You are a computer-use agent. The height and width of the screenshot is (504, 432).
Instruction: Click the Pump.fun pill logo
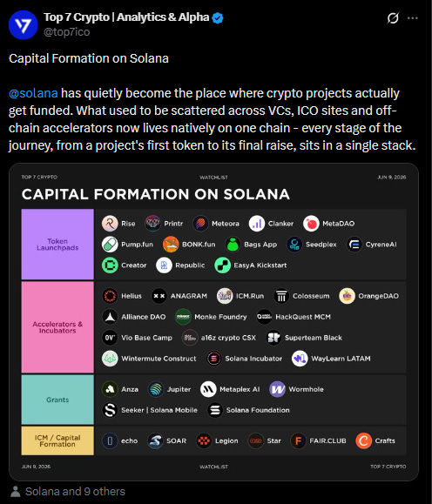[x=110, y=245]
